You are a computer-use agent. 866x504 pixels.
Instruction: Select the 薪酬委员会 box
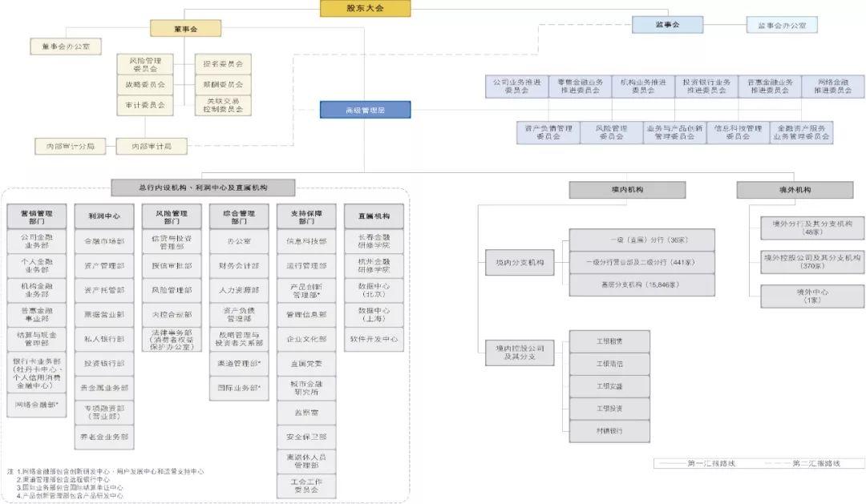(223, 84)
